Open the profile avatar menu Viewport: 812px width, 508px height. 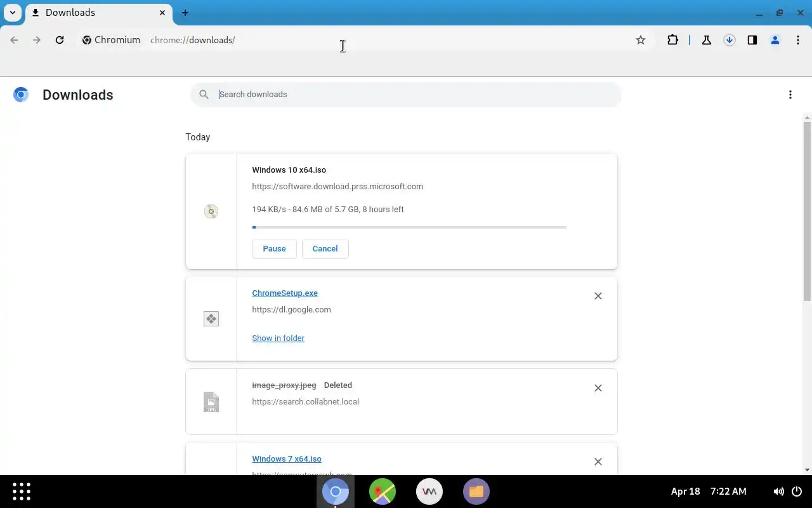click(775, 40)
